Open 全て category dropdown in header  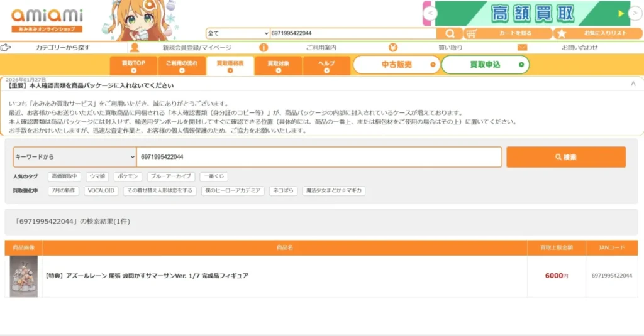(238, 33)
